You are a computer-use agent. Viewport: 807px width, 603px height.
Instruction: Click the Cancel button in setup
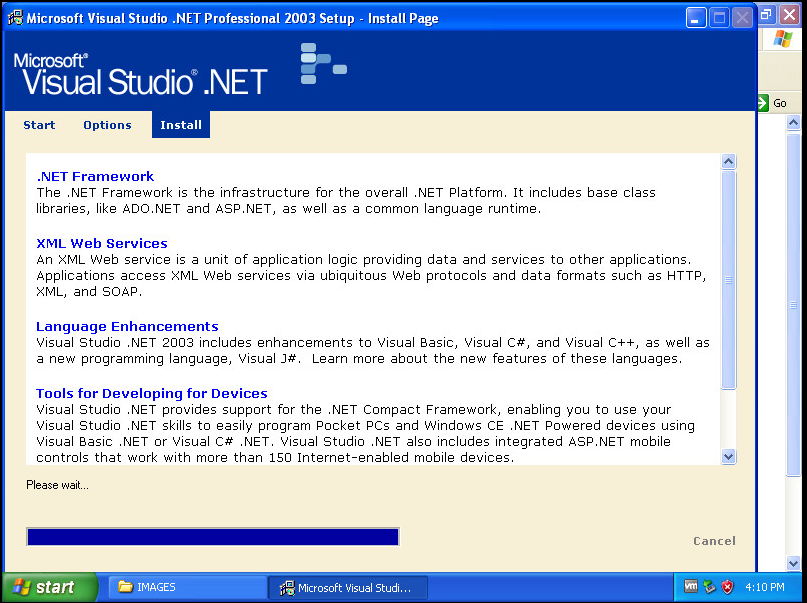(714, 541)
